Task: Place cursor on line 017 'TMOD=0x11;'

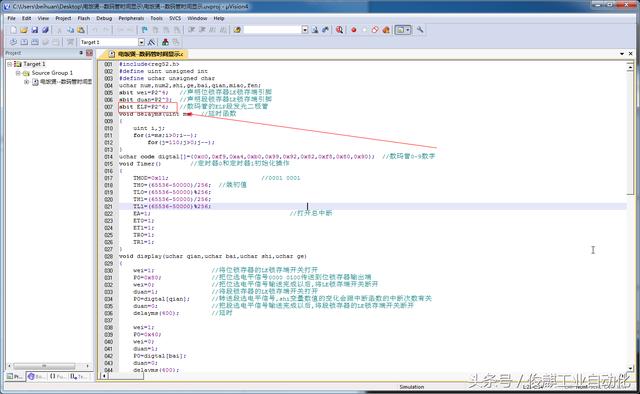Action: click(x=151, y=178)
